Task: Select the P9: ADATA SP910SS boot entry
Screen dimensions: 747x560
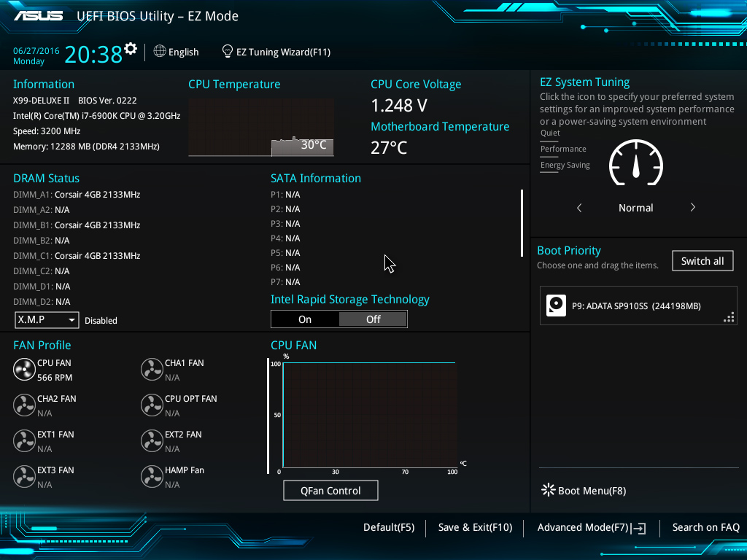Action: (x=638, y=306)
